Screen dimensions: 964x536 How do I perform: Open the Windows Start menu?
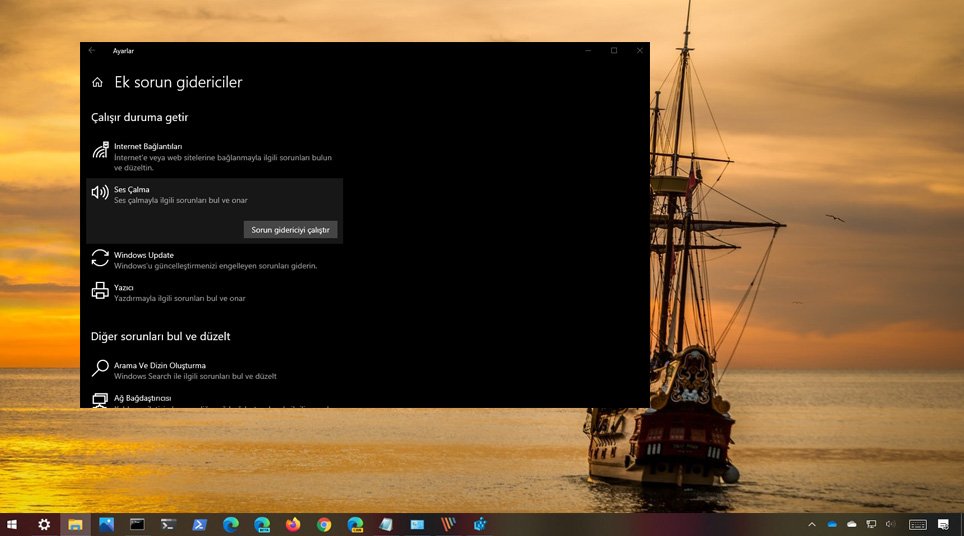pos(12,524)
